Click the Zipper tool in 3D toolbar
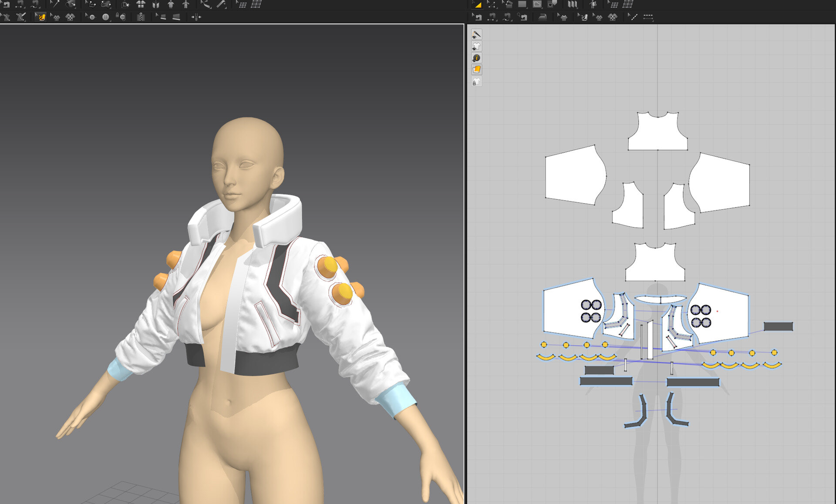836x504 pixels. click(140, 17)
